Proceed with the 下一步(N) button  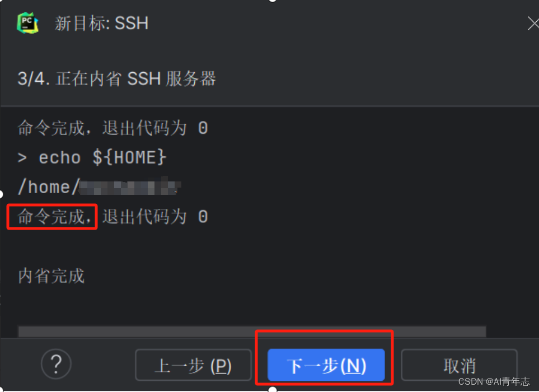[326, 365]
